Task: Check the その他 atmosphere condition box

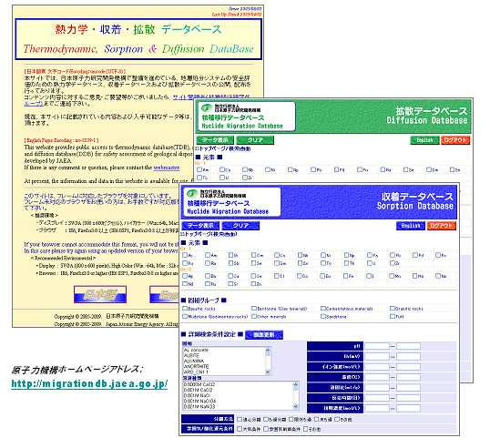Action: coord(306,429)
